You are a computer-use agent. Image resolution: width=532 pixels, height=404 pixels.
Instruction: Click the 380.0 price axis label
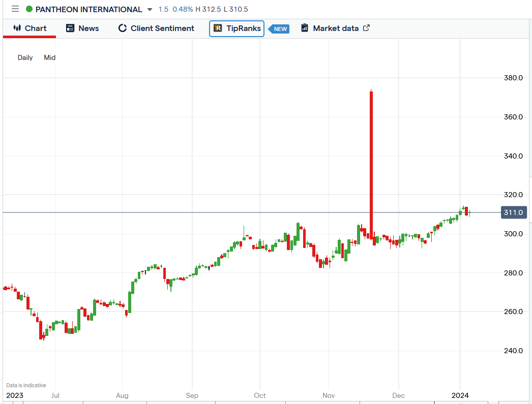[513, 78]
